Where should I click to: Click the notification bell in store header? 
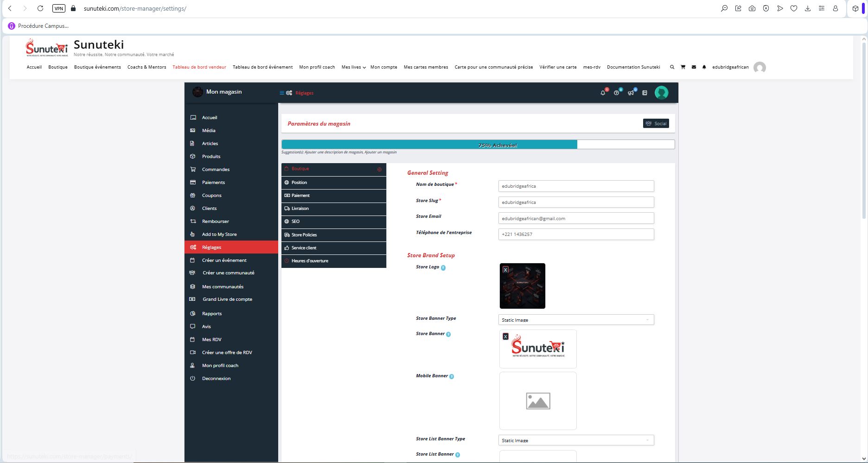click(x=603, y=93)
